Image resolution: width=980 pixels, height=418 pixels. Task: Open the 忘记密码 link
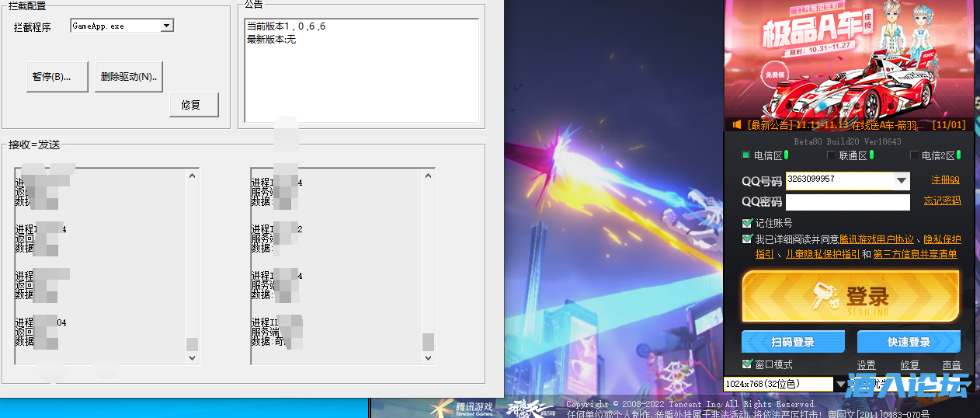(x=942, y=200)
